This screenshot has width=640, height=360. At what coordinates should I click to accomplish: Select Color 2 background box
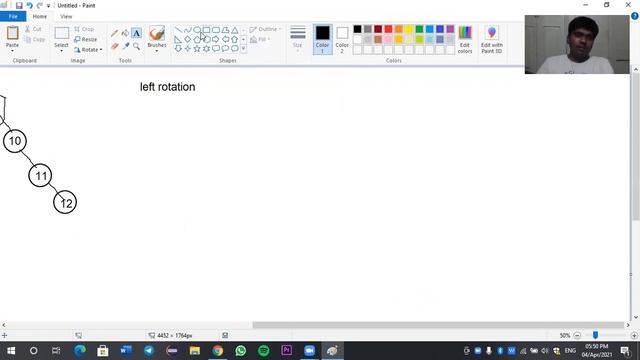[342, 40]
